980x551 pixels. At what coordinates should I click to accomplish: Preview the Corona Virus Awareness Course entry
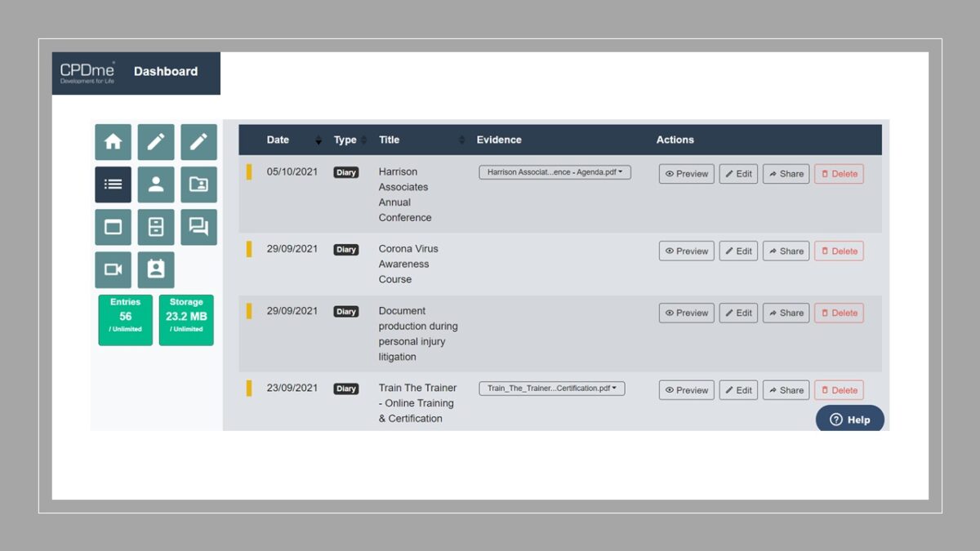(x=686, y=251)
